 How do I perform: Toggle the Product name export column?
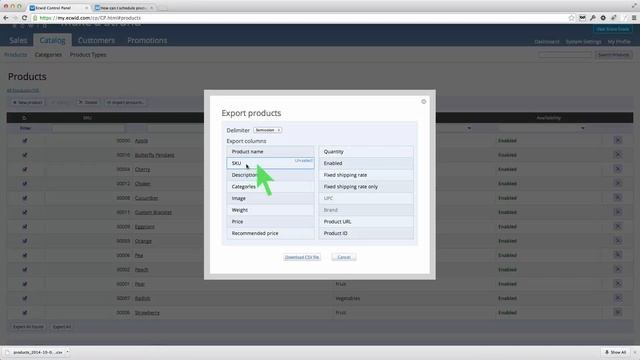pos(270,151)
